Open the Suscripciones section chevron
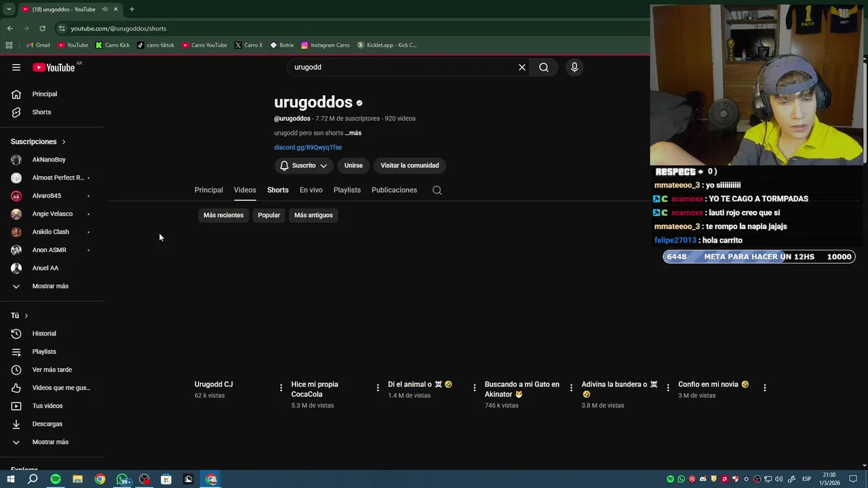 (64, 142)
